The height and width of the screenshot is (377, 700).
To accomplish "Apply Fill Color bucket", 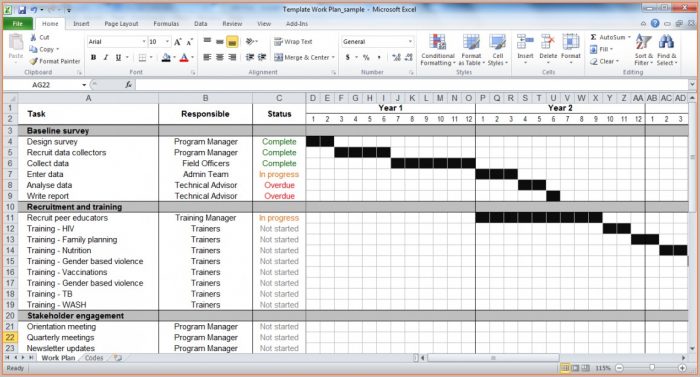I will pyautogui.click(x=166, y=57).
